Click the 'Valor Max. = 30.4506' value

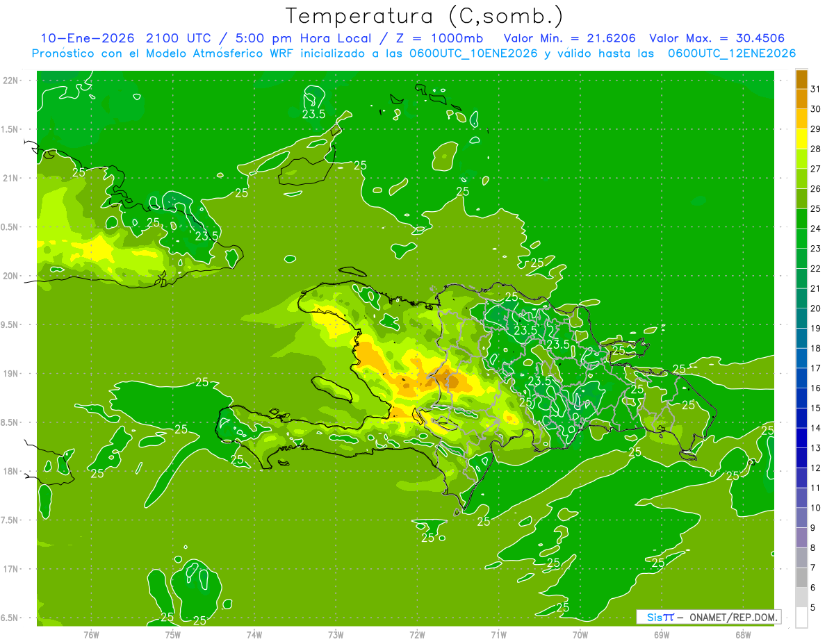(717, 38)
